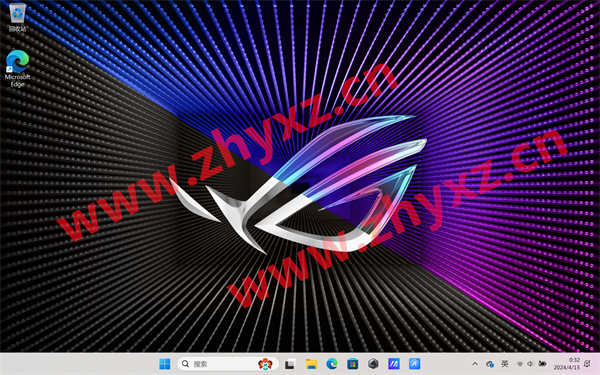Screen dimensions: 600x375
Task: Open the clock and date panel
Action: point(566,364)
